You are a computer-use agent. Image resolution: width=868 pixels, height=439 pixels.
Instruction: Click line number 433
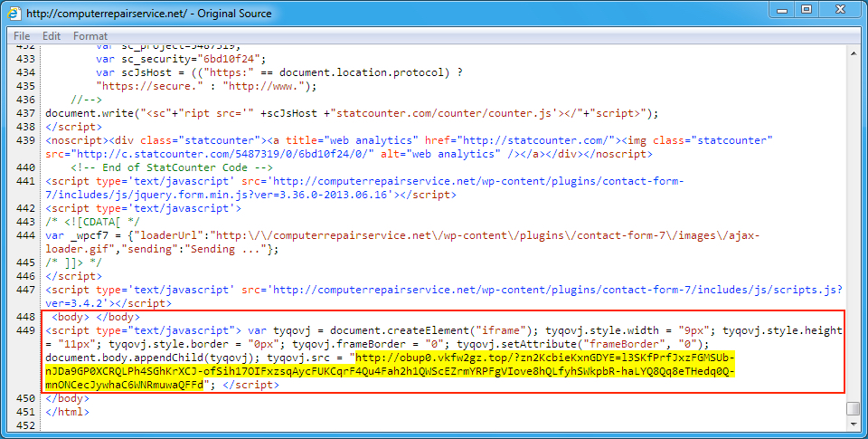(25, 59)
